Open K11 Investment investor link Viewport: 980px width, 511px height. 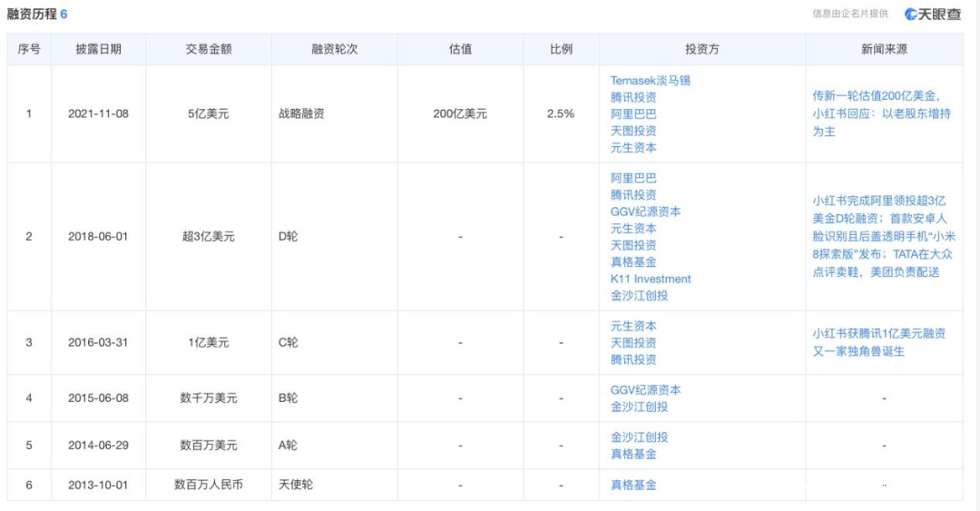point(651,279)
